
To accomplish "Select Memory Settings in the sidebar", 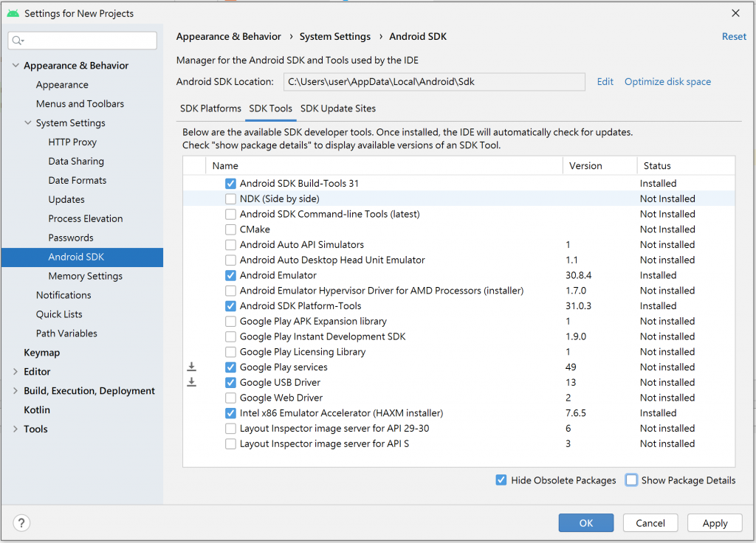I will (x=86, y=276).
